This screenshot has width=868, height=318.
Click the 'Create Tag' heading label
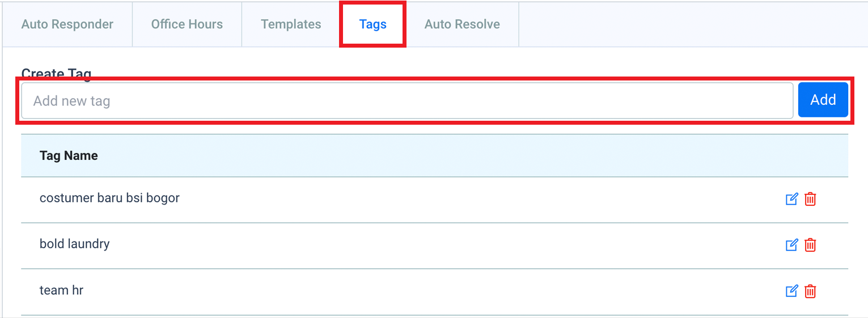(x=56, y=74)
